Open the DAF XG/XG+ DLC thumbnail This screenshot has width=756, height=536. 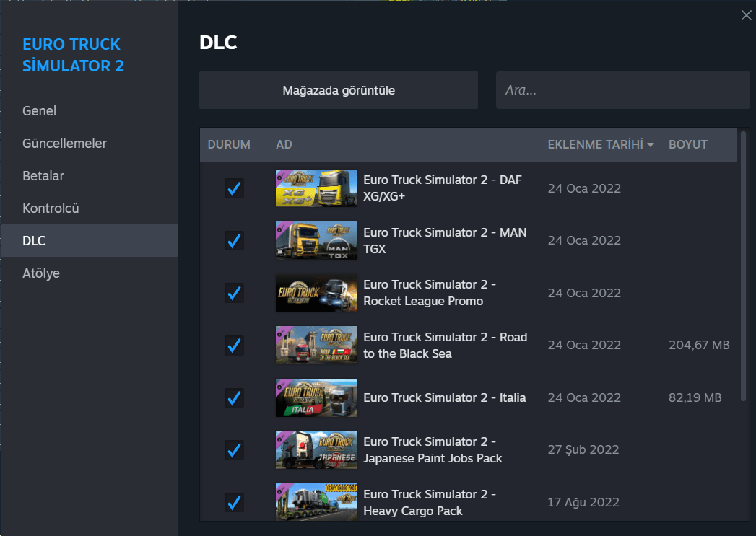click(x=316, y=188)
